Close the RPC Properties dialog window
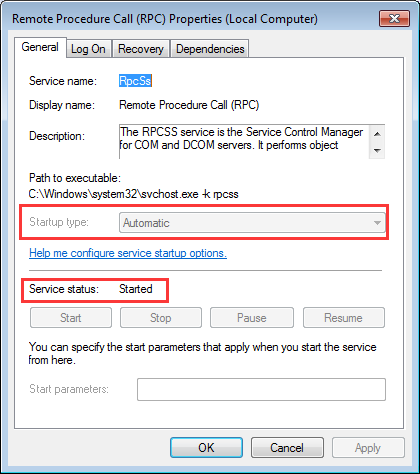 (x=394, y=18)
